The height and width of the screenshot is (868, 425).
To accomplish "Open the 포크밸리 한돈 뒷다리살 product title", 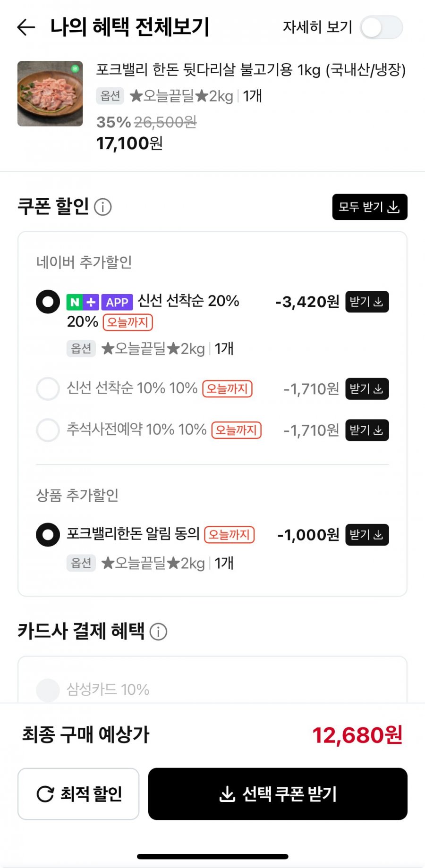I will (251, 70).
